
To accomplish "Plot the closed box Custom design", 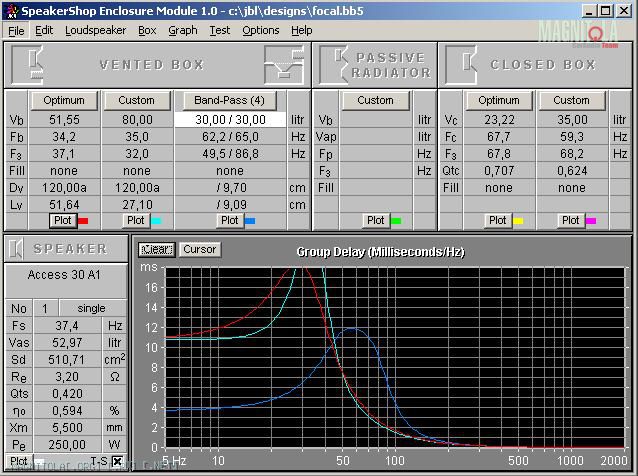I will [x=570, y=221].
